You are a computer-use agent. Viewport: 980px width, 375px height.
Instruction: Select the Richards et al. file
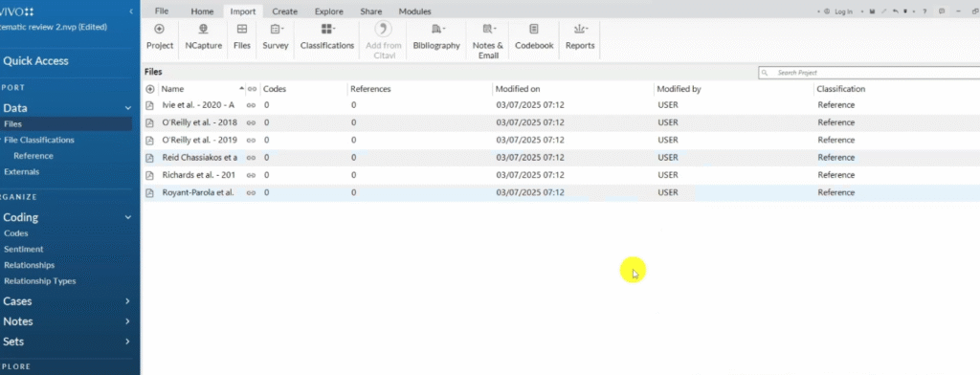pyautogui.click(x=199, y=175)
